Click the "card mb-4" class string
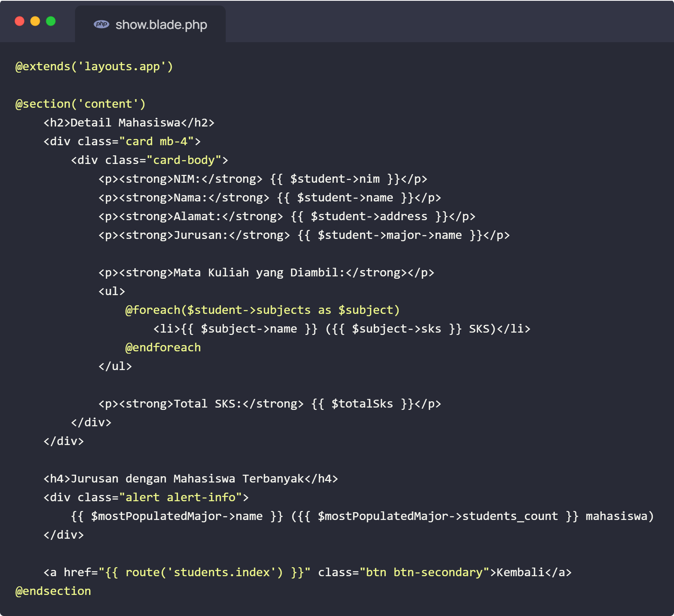This screenshot has width=674, height=616. click(156, 141)
